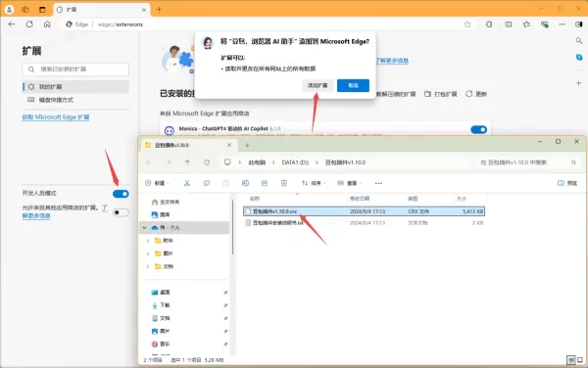This screenshot has width=588, height=368.
Task: Click Explorer back arrow
Action: coord(149,162)
